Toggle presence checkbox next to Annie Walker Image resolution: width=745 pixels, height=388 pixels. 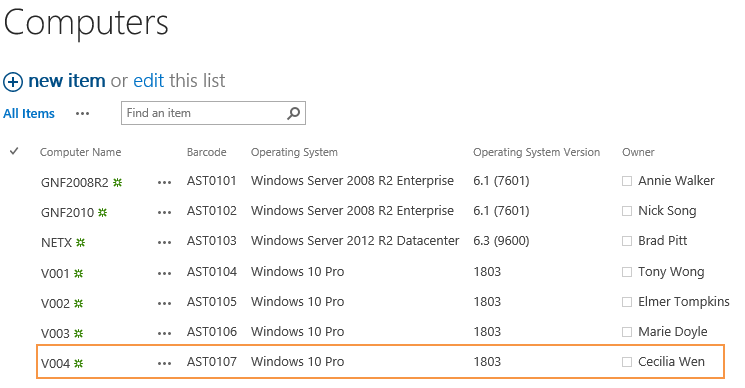point(627,181)
